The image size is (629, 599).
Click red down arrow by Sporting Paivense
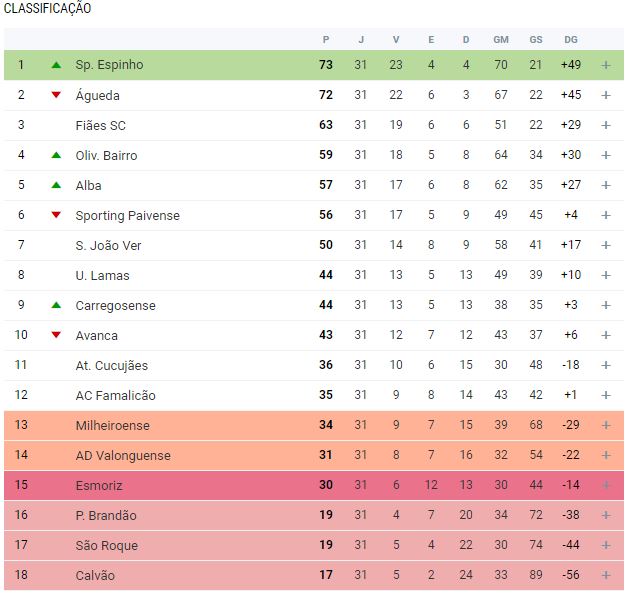56,215
